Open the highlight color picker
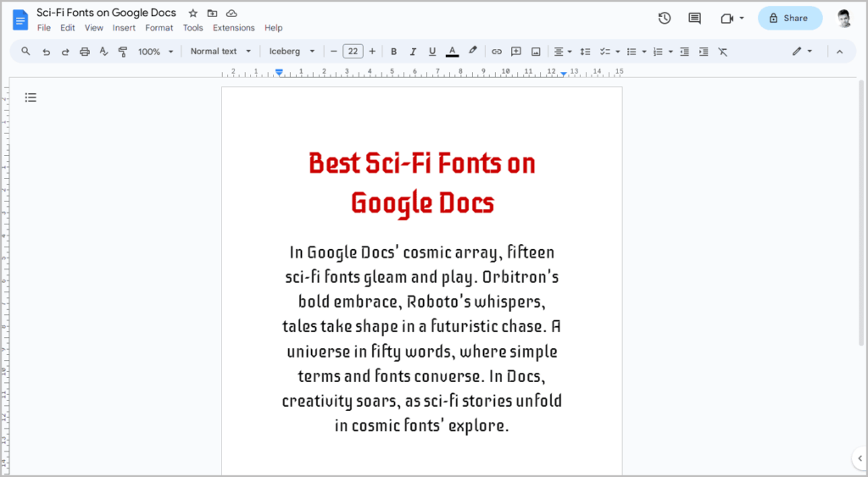This screenshot has width=868, height=477. pos(472,52)
